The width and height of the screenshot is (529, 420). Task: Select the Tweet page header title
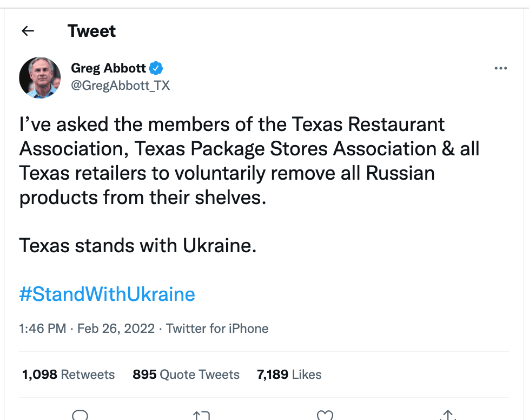pos(91,31)
